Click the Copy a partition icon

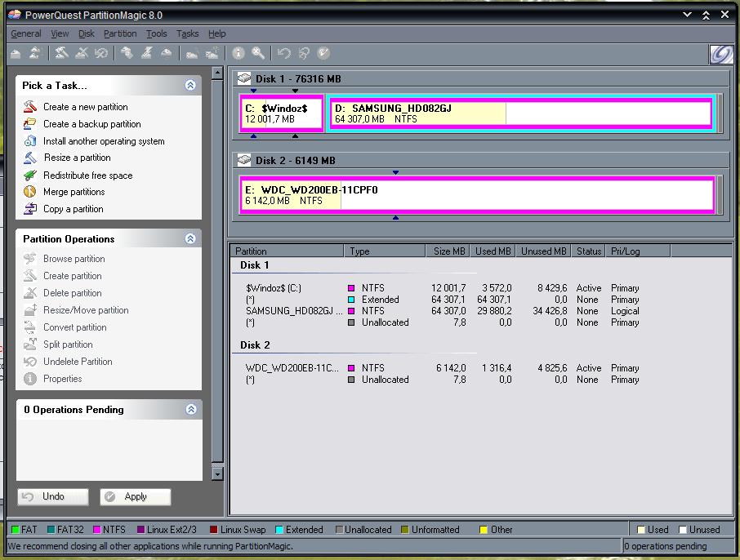[x=30, y=208]
